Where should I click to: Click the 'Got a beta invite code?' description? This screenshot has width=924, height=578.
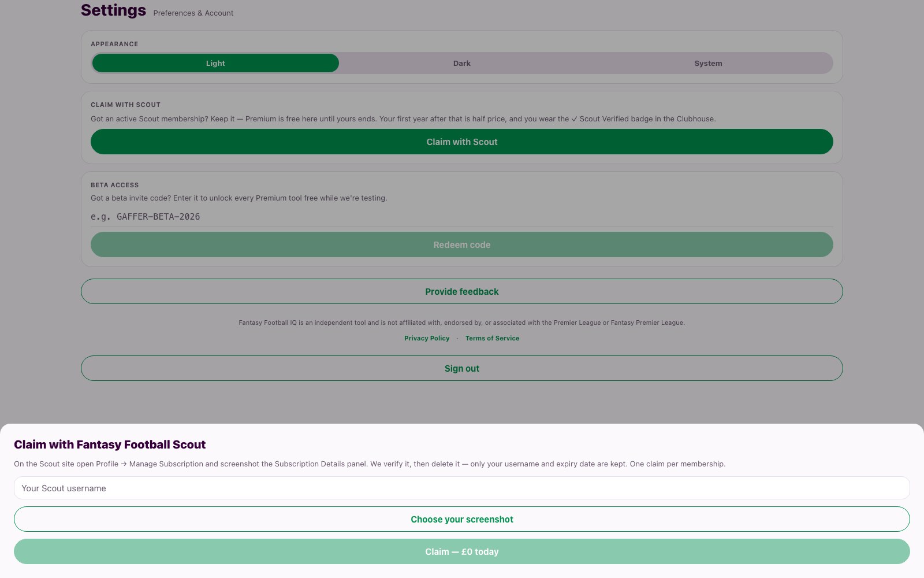239,198
